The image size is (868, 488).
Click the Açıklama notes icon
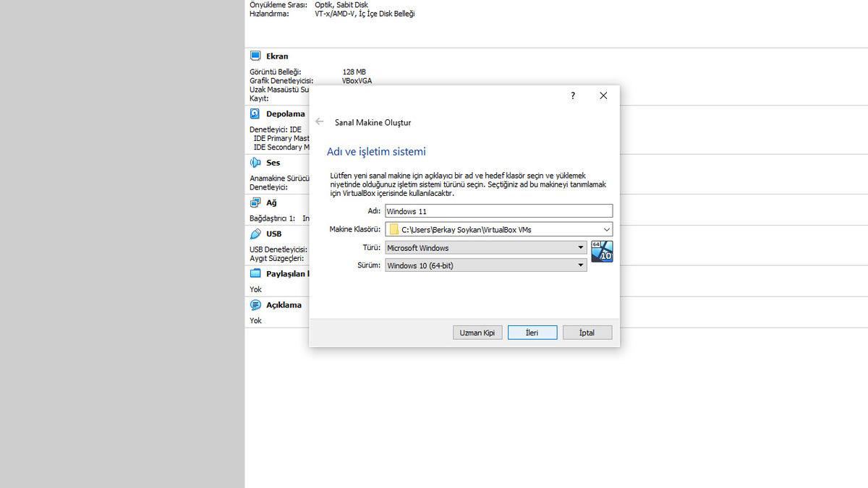click(x=255, y=304)
